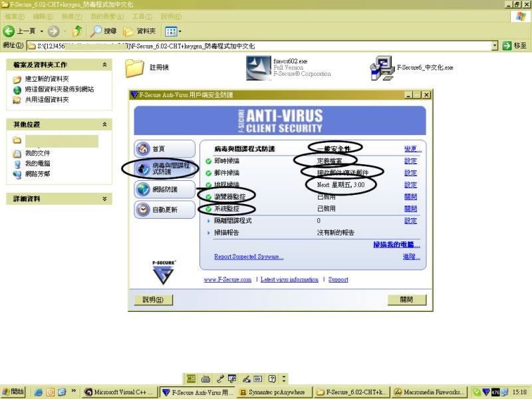Click the 移至 go button
532x399 pixels.
point(515,46)
